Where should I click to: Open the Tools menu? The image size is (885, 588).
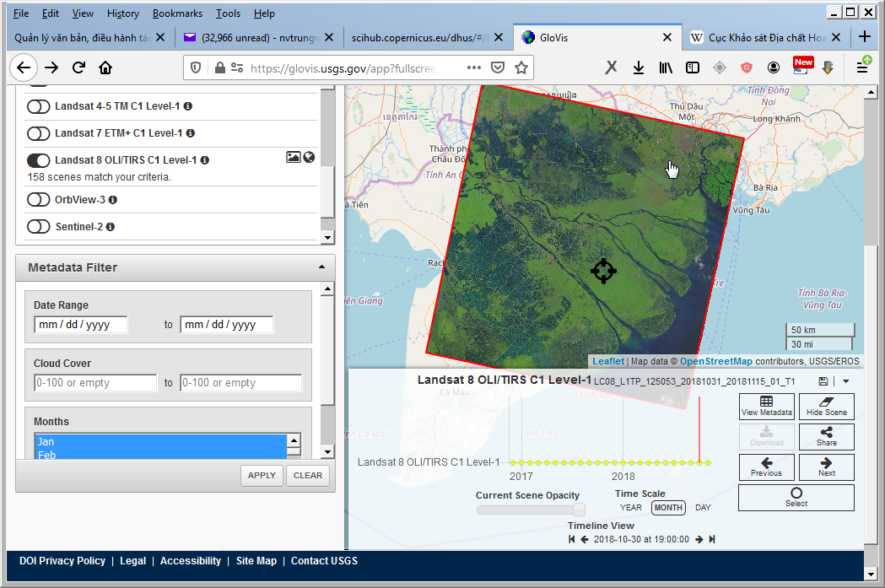tap(228, 13)
